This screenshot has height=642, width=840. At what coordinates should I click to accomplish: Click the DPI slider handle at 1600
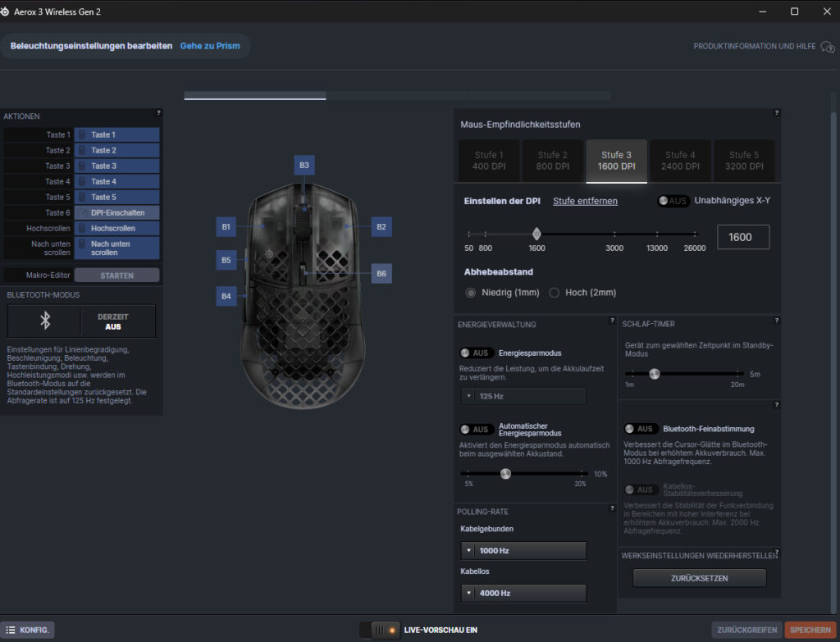tap(536, 234)
